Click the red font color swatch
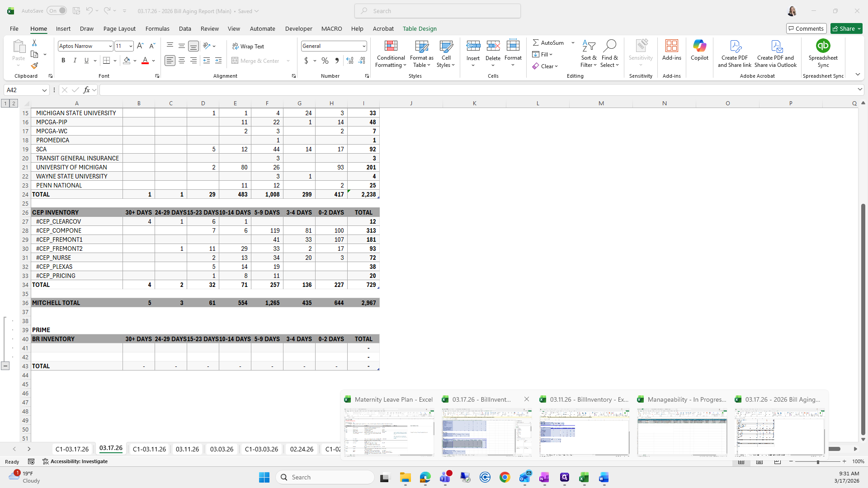Screen dimensions: 868x488 tap(145, 61)
